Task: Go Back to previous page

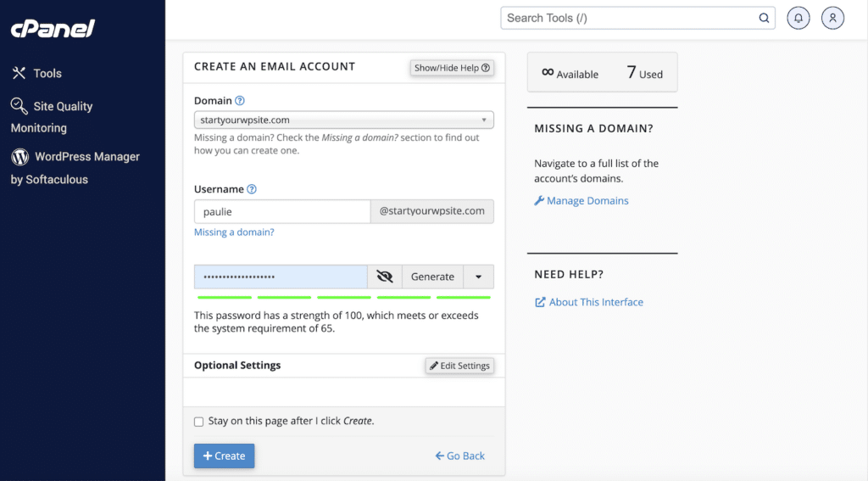Action: click(460, 456)
